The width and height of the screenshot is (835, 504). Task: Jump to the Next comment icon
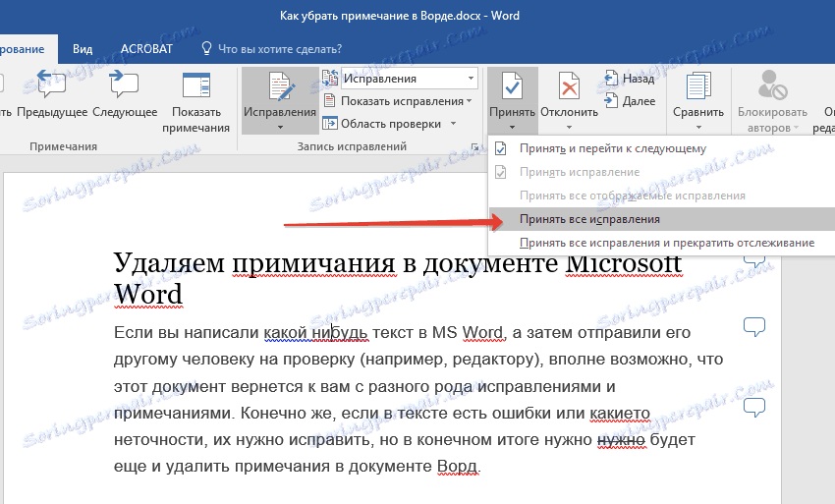(124, 85)
